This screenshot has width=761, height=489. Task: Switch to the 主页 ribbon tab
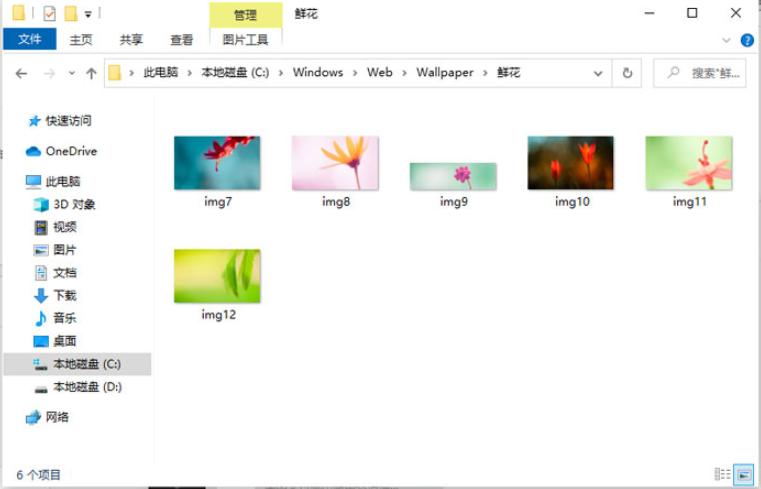(81, 40)
